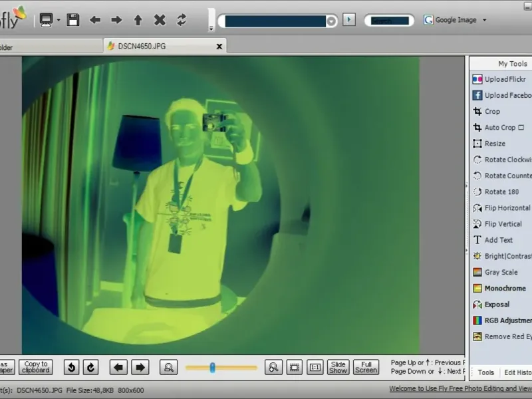Select the Crop tool

pyautogui.click(x=491, y=112)
